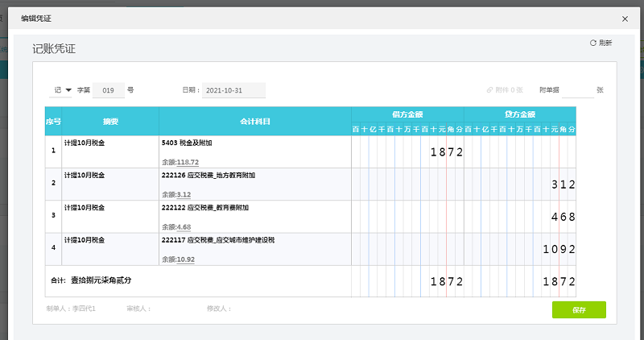Click the 刷新 refresh icon
The height and width of the screenshot is (340, 644).
pyautogui.click(x=592, y=43)
